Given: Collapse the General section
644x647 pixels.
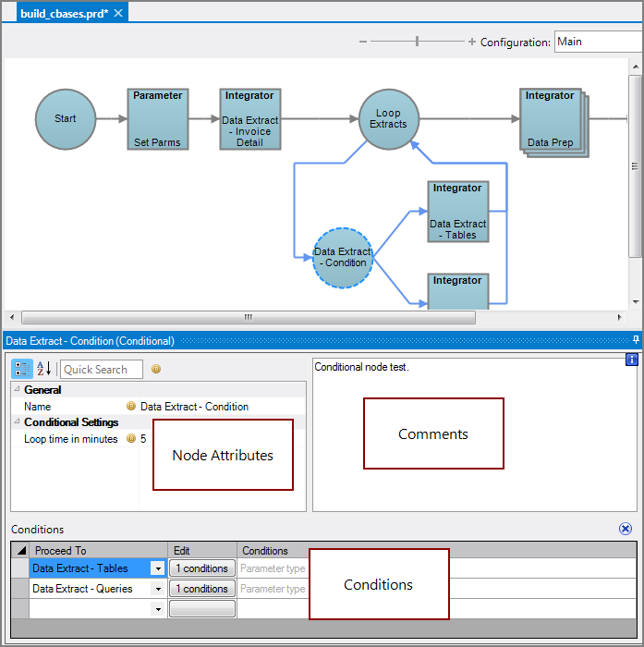Looking at the screenshot, I should pos(17,390).
